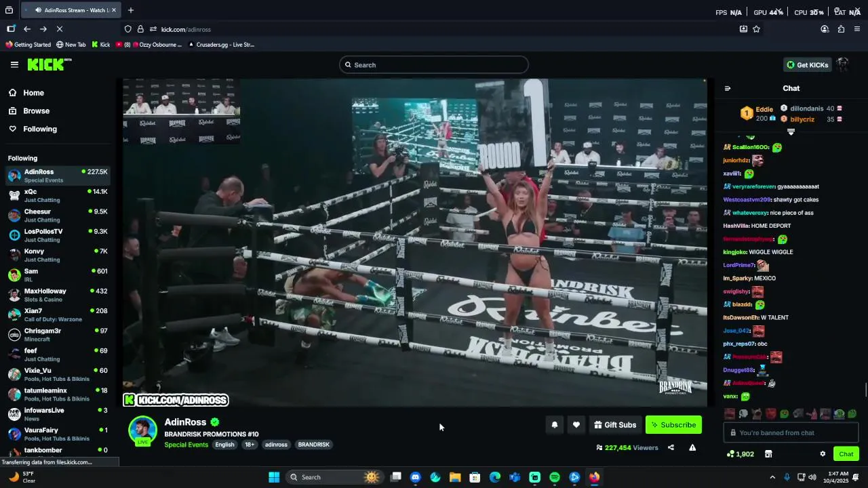
Task: Select the AdinRoss channel in Following list
Action: pyautogui.click(x=58, y=176)
